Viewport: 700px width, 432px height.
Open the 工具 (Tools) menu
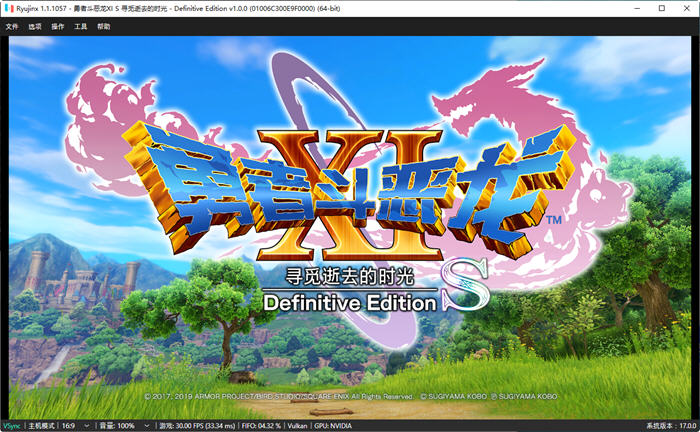80,26
